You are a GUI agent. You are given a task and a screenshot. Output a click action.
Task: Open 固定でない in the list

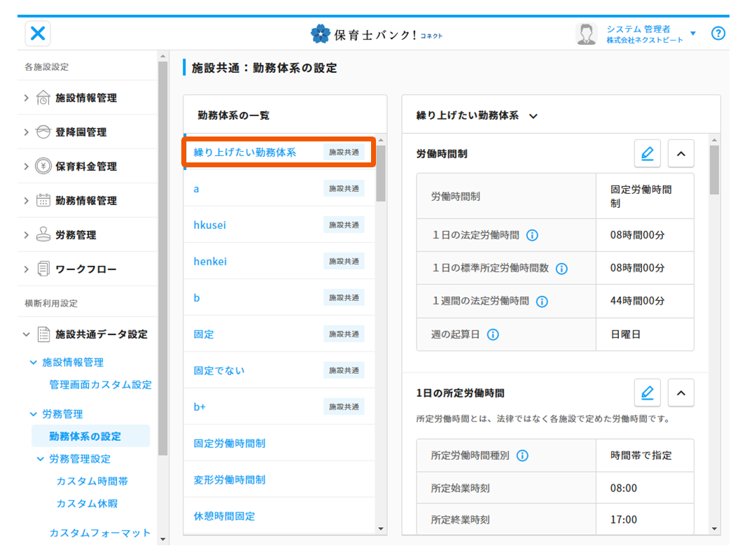219,370
